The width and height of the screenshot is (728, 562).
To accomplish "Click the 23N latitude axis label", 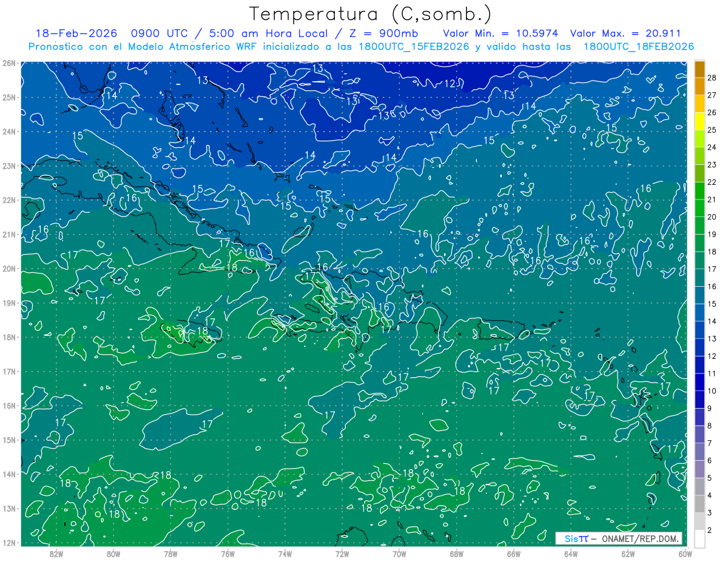I will pos(8,166).
